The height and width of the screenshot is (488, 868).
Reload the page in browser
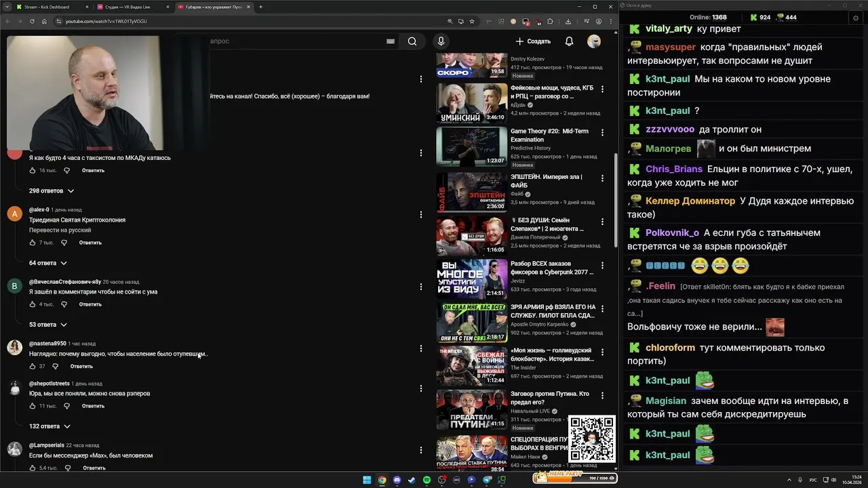tap(31, 21)
